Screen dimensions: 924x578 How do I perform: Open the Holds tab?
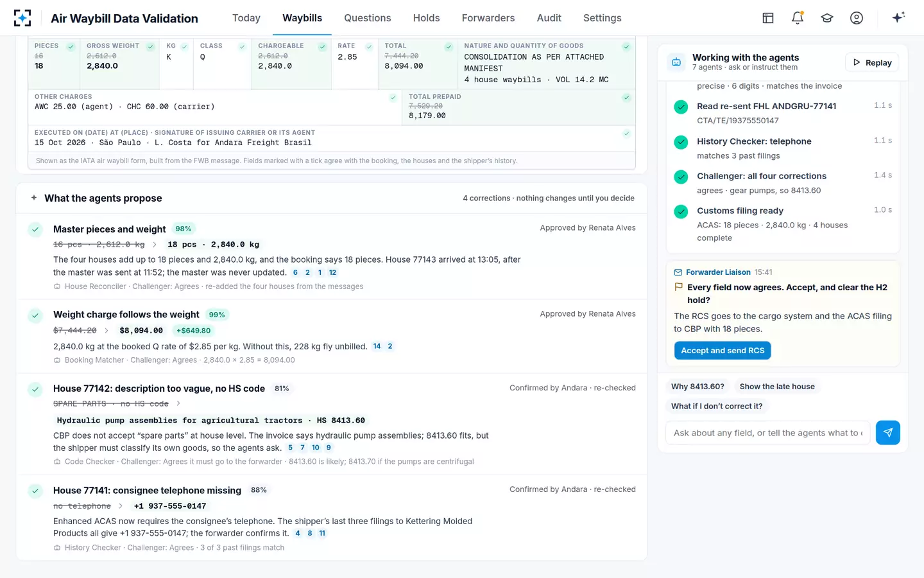point(427,18)
